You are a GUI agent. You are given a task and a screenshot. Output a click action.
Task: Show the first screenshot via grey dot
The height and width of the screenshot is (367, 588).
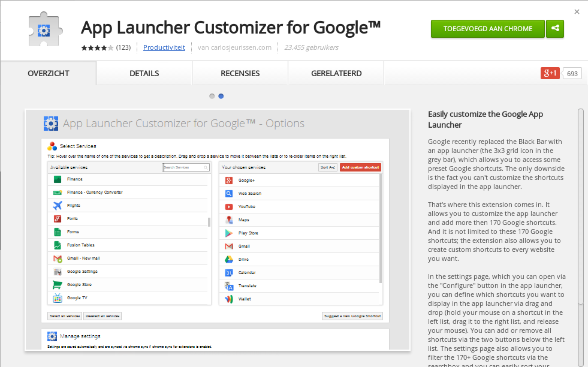(212, 96)
